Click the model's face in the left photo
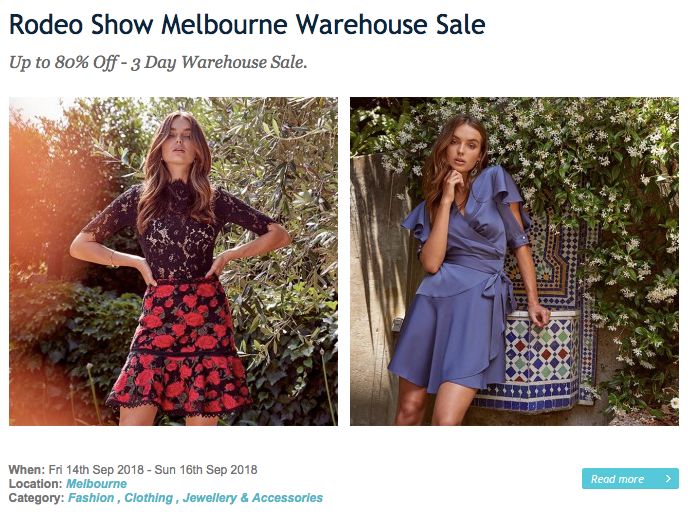 (179, 141)
